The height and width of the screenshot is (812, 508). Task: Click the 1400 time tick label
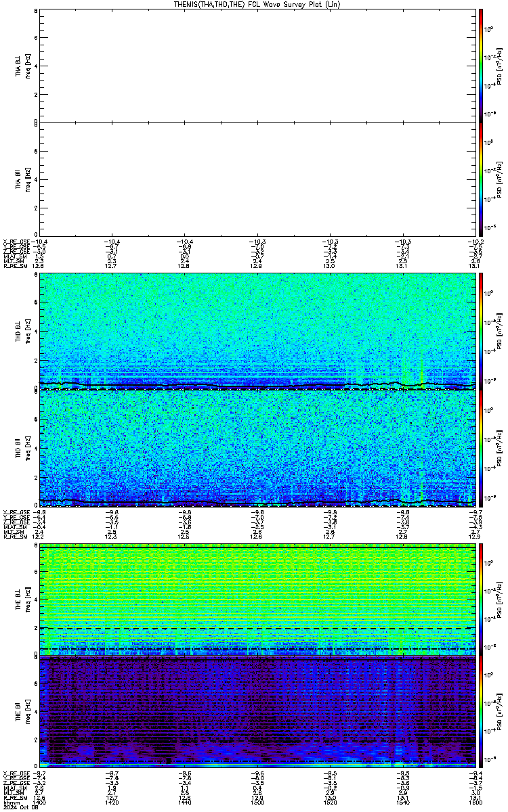(40, 802)
